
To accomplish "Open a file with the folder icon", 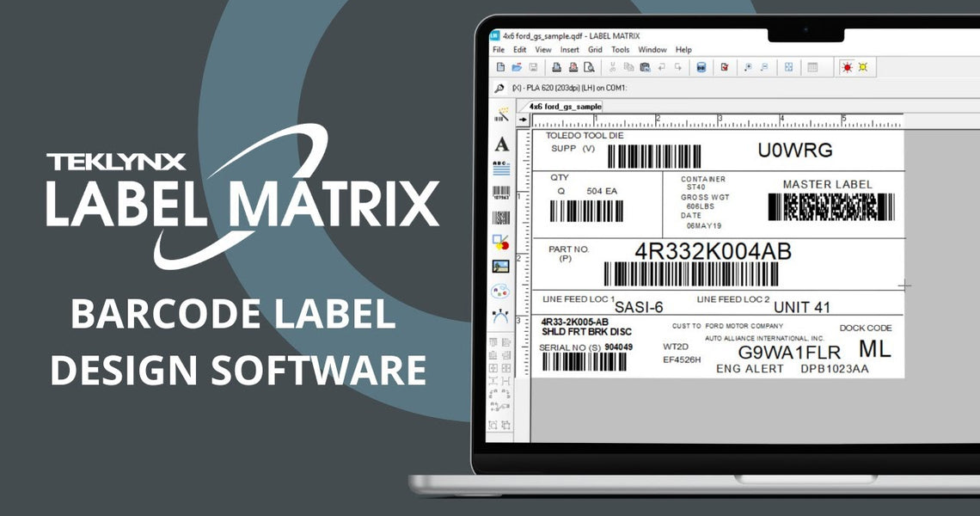I will [517, 67].
